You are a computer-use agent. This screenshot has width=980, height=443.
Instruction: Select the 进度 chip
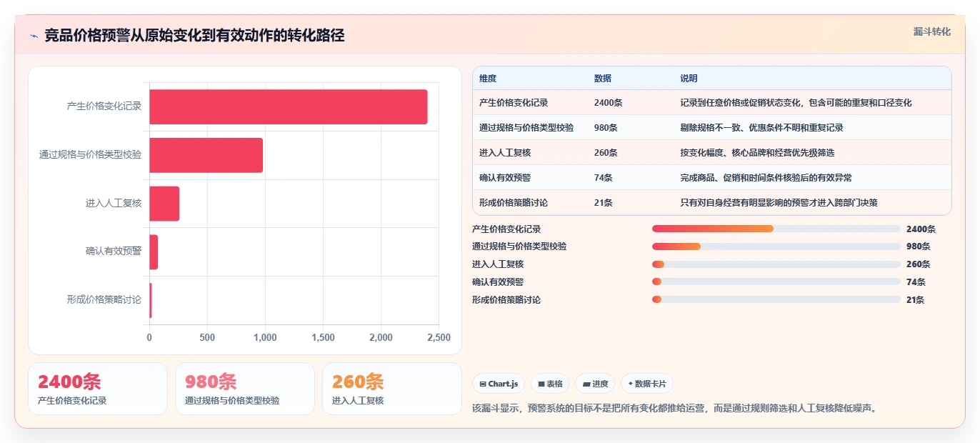[x=595, y=384]
